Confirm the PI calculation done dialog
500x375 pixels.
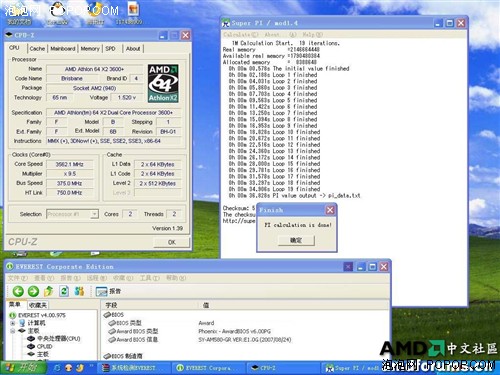[296, 240]
